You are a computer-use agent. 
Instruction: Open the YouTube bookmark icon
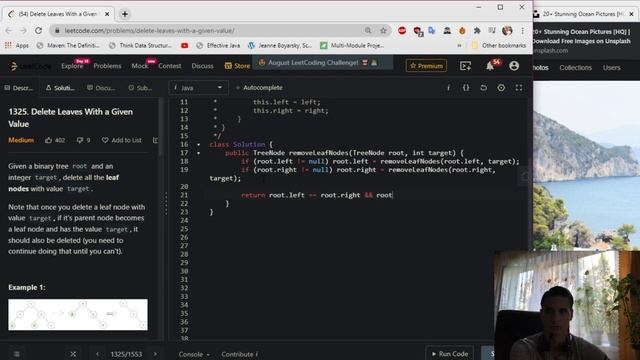[x=184, y=46]
